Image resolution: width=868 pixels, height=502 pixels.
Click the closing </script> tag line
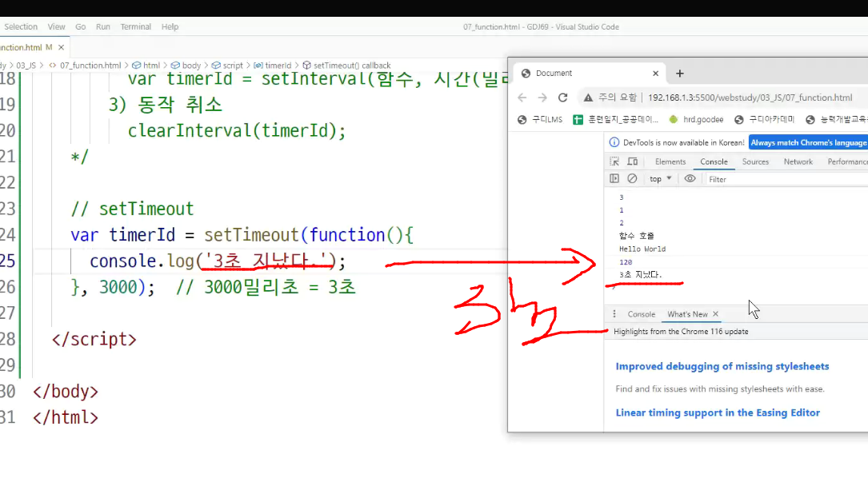point(94,340)
